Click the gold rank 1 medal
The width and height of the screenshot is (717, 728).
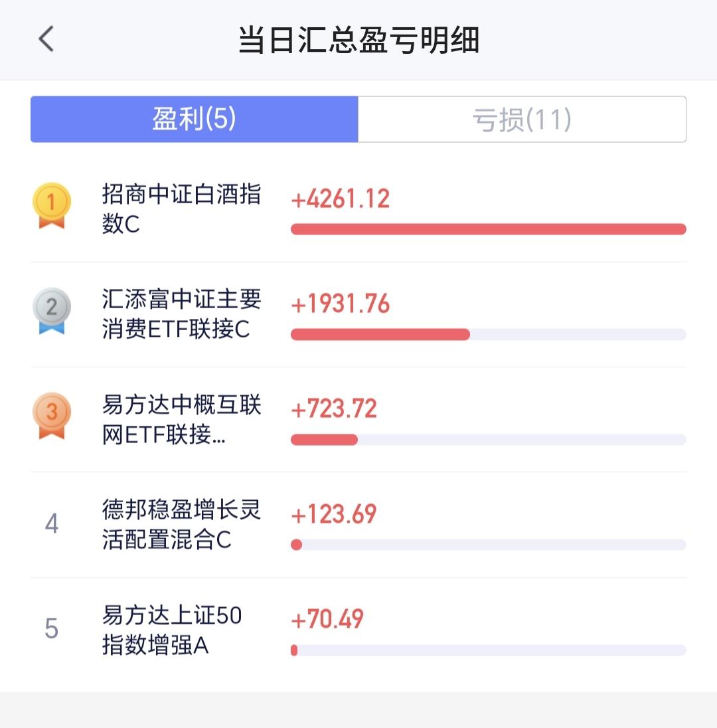coord(52,205)
